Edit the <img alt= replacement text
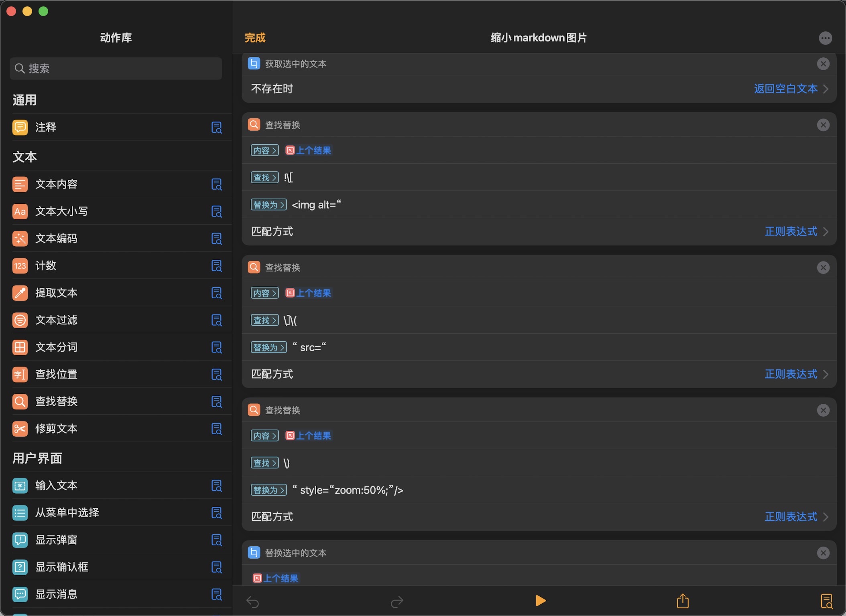Image resolution: width=846 pixels, height=616 pixels. [317, 205]
